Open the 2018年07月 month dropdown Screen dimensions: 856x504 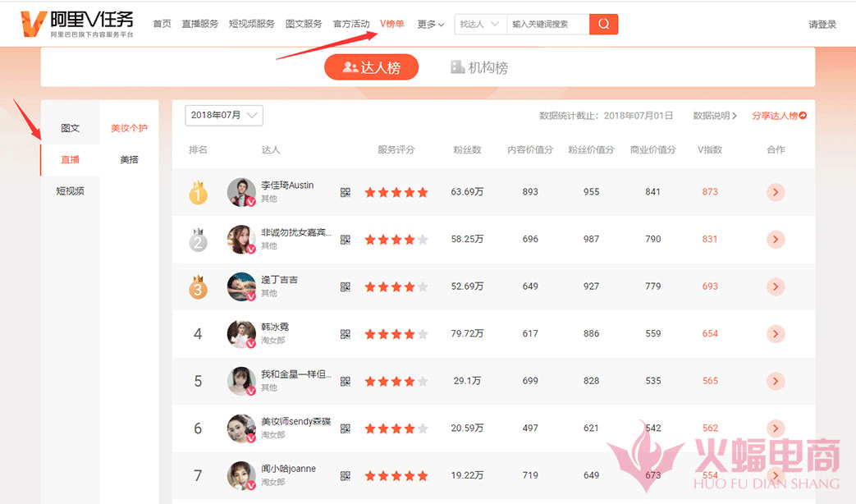pyautogui.click(x=224, y=116)
